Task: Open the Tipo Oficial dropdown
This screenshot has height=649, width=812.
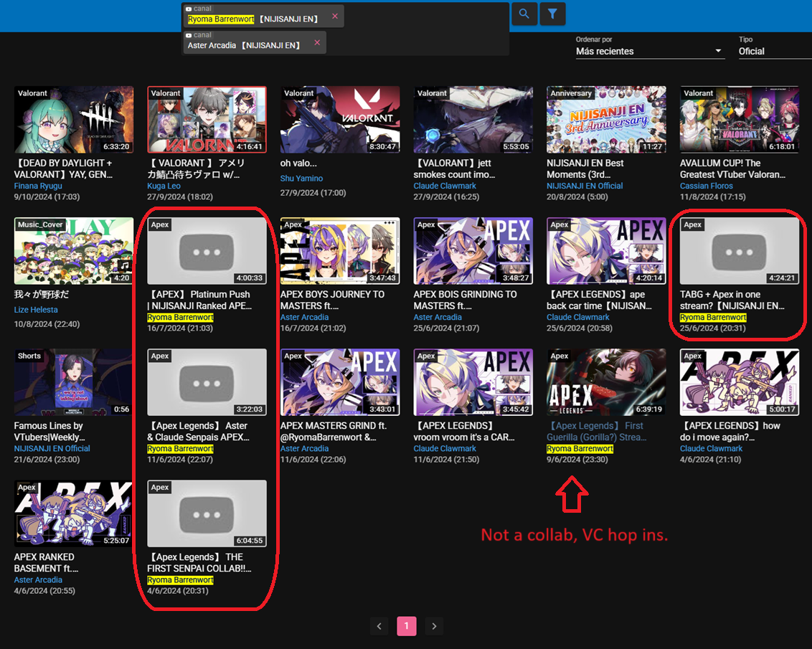Action: 775,51
